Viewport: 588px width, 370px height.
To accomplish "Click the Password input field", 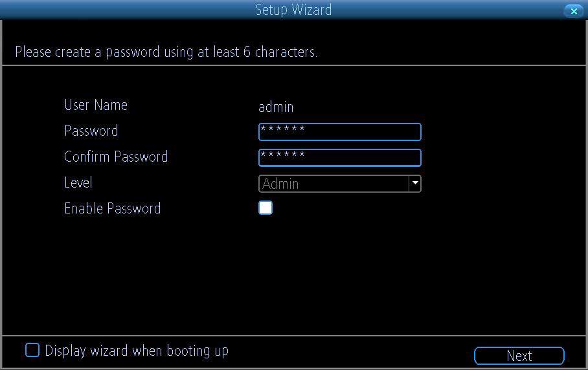I will pos(339,132).
